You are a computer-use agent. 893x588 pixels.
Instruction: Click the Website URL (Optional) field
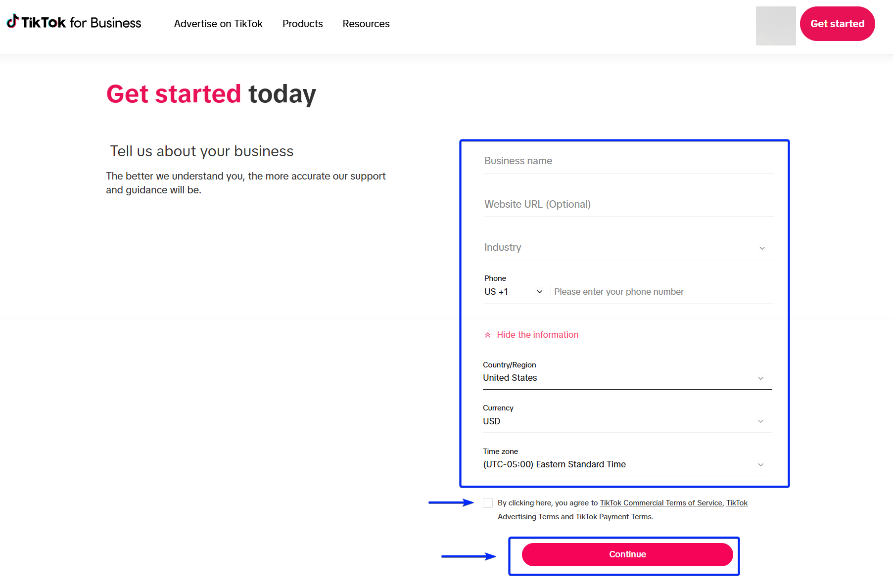point(627,205)
